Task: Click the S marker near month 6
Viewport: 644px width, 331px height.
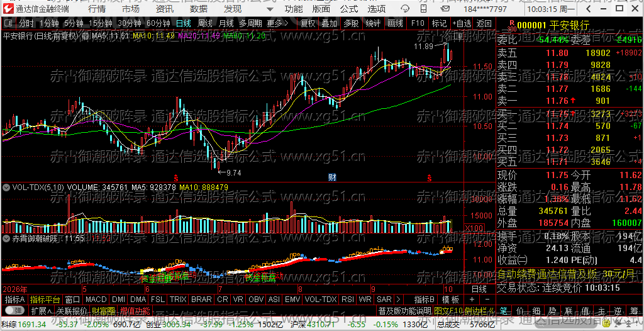Action: point(176,177)
